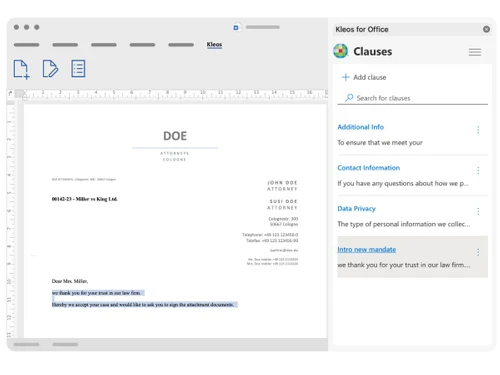
Task: Click the Clauses panel heading
Action: tap(372, 51)
